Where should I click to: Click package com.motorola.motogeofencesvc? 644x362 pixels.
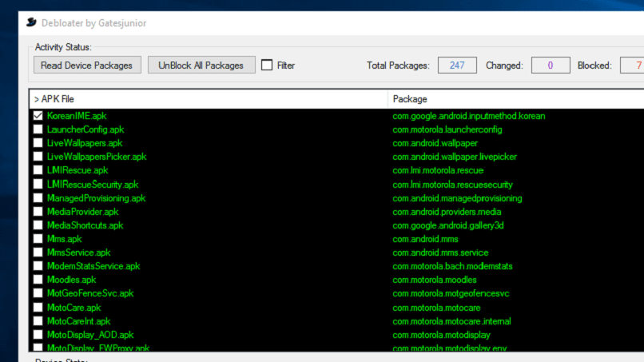pyautogui.click(x=451, y=293)
